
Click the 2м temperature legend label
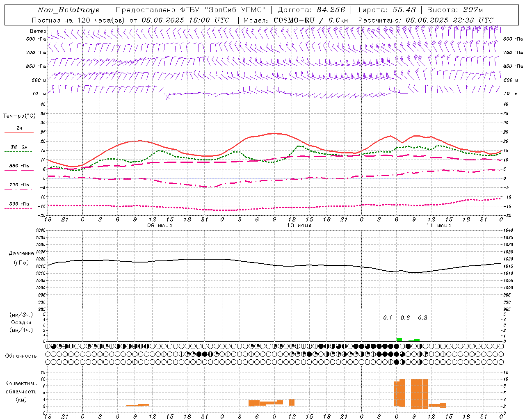pos(19,128)
